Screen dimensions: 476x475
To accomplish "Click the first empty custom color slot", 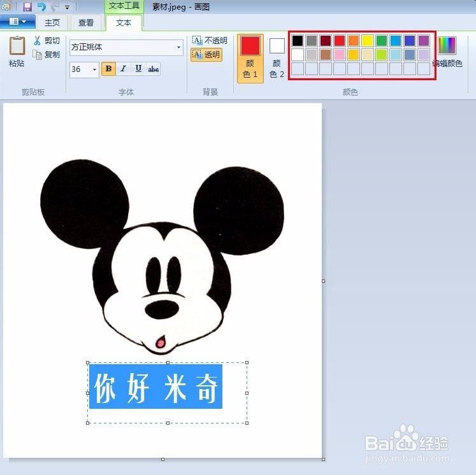I will pos(298,69).
